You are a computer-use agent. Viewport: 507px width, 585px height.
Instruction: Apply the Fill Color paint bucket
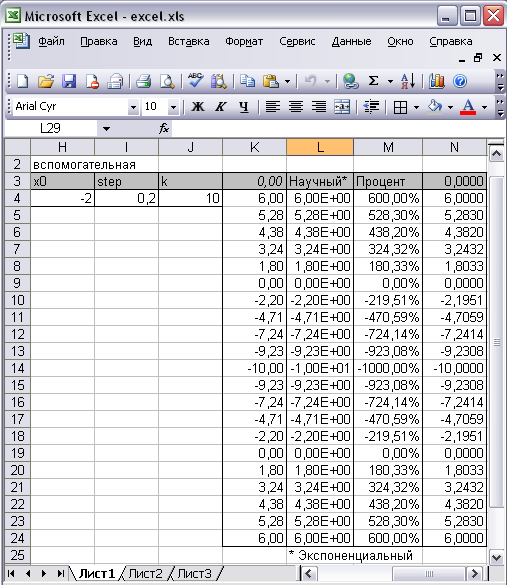coord(434,107)
